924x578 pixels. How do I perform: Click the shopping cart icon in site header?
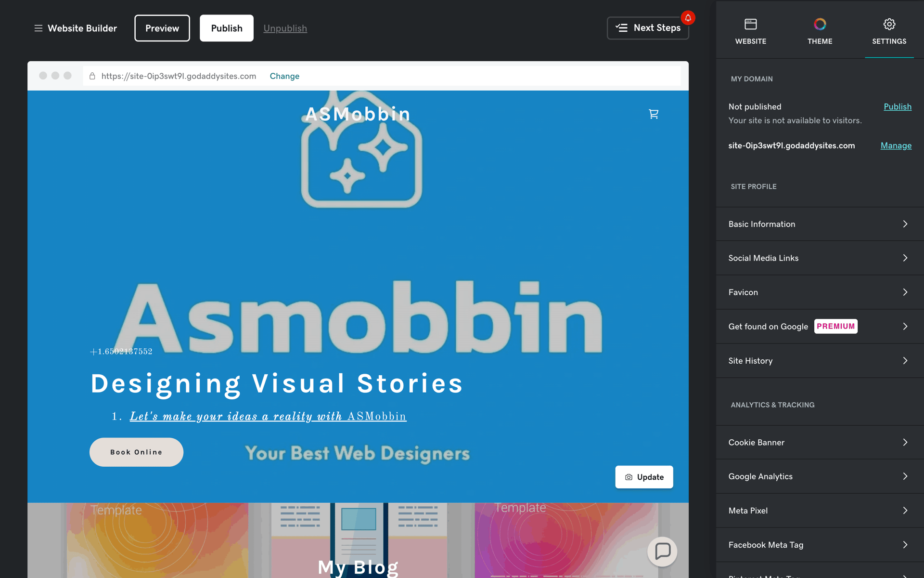654,114
